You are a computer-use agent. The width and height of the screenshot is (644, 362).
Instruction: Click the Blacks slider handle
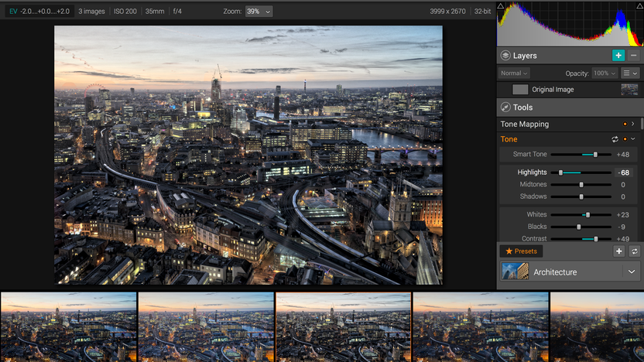tap(579, 227)
